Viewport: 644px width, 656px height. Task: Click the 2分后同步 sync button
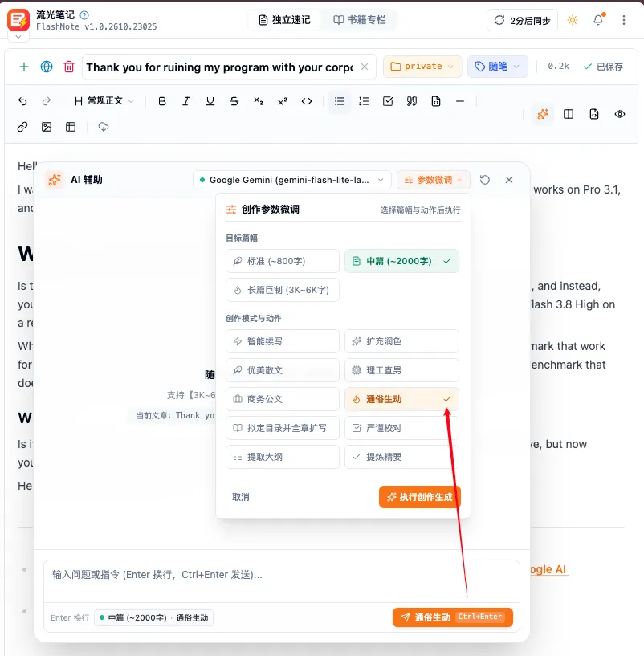click(x=522, y=20)
